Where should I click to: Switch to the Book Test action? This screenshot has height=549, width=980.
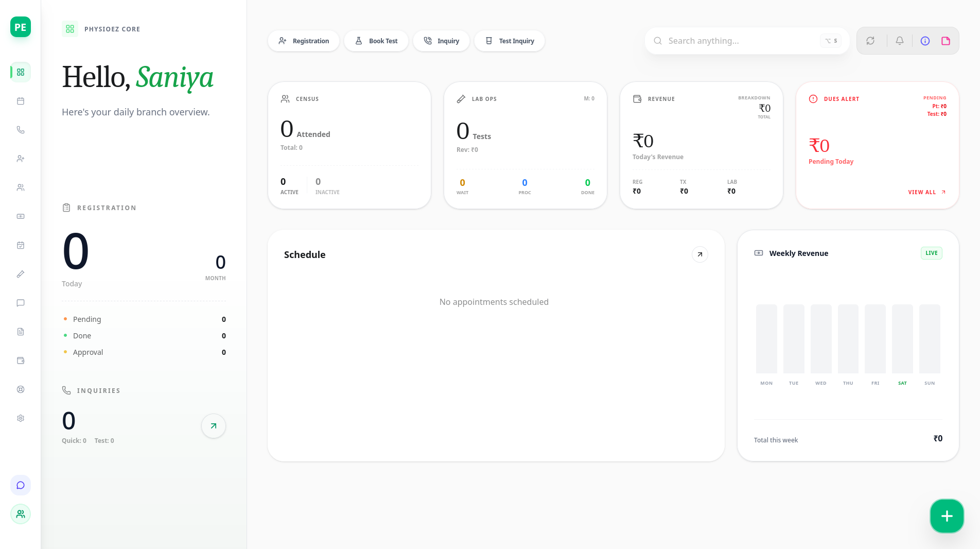click(x=376, y=41)
